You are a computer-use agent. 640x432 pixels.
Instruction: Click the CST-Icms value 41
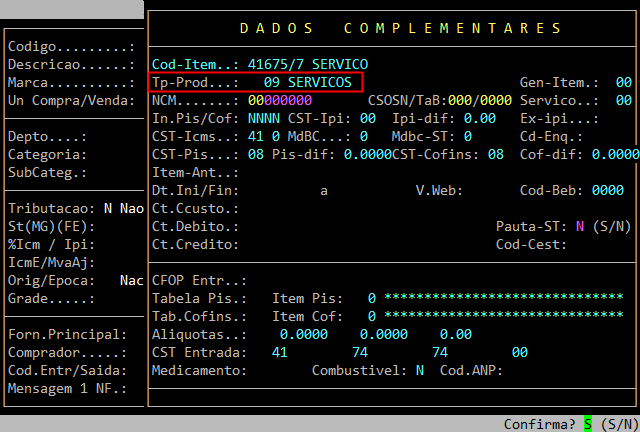[256, 136]
